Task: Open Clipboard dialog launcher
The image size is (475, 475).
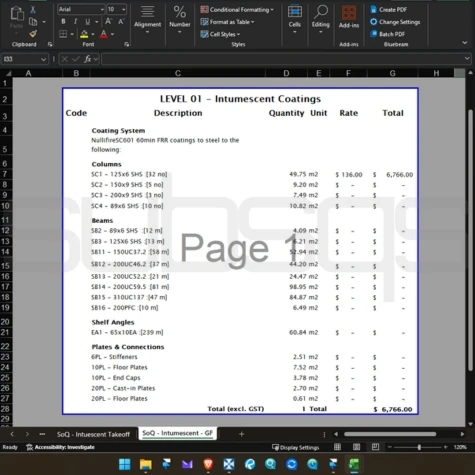Action: (50, 44)
